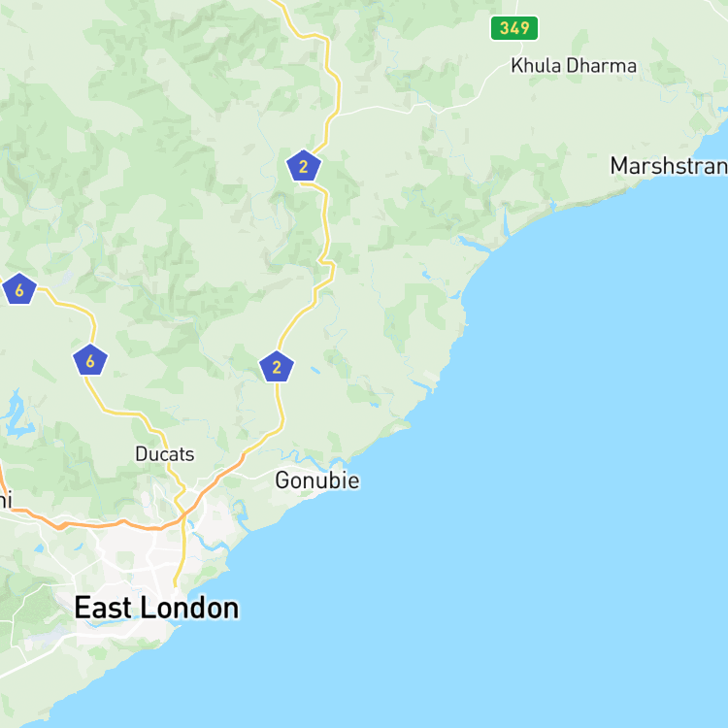The height and width of the screenshot is (728, 728).
Task: Select the Khula Dharma place label
Action: (x=574, y=66)
